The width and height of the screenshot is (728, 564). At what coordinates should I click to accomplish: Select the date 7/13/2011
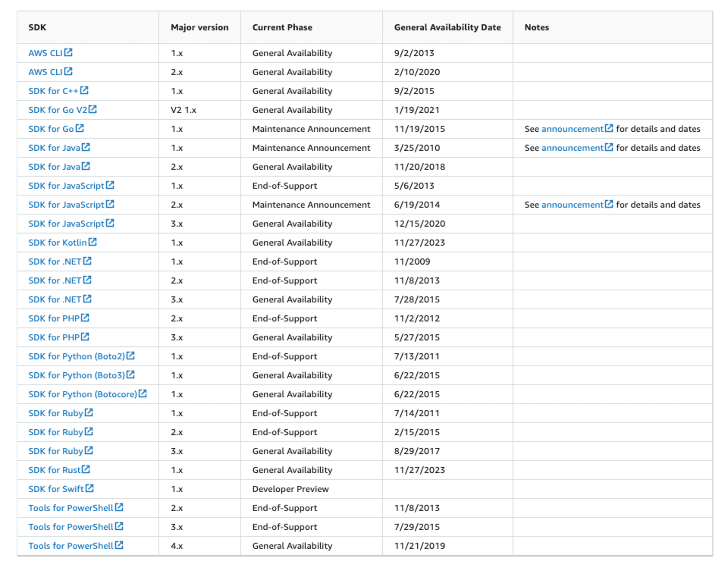(x=417, y=356)
